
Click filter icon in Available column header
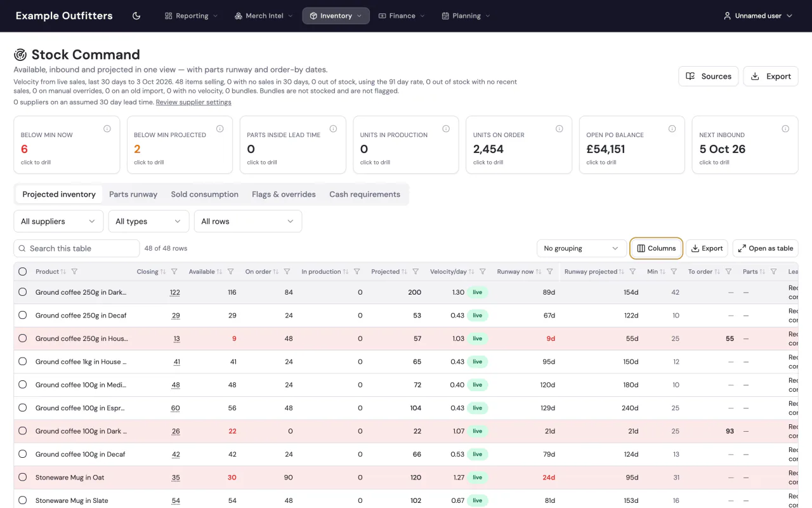(231, 272)
